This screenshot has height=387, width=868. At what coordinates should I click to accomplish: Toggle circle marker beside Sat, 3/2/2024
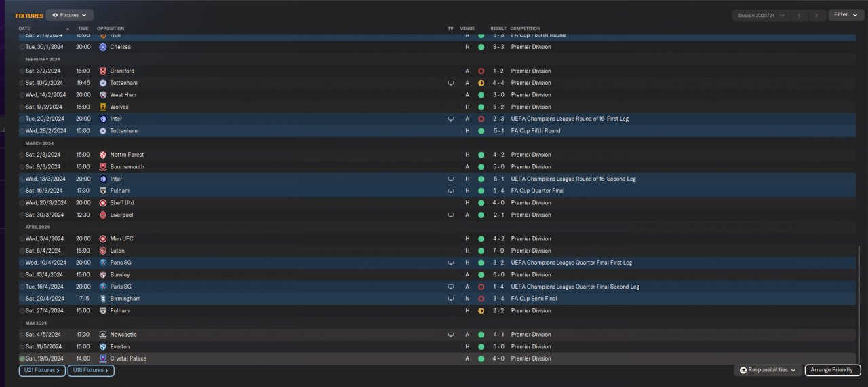point(22,71)
